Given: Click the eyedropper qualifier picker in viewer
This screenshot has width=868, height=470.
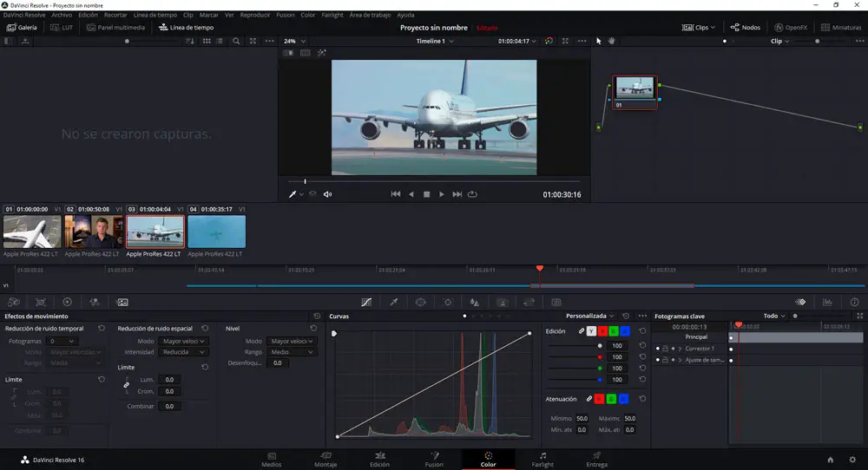Looking at the screenshot, I should click(x=293, y=194).
